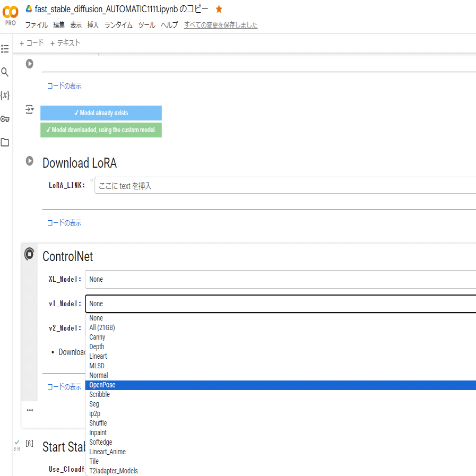The width and height of the screenshot is (476, 476).
Task: Click the v1_Model dropdown box
Action: pyautogui.click(x=281, y=304)
